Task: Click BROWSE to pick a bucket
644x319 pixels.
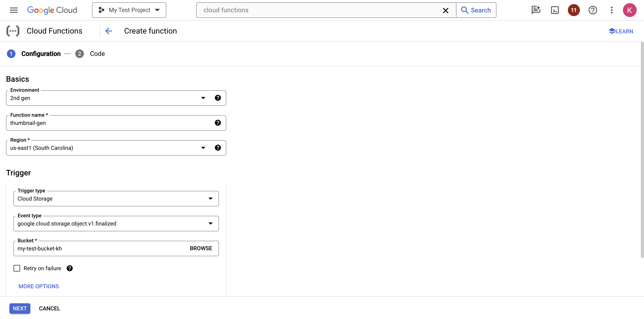Action: tap(201, 248)
